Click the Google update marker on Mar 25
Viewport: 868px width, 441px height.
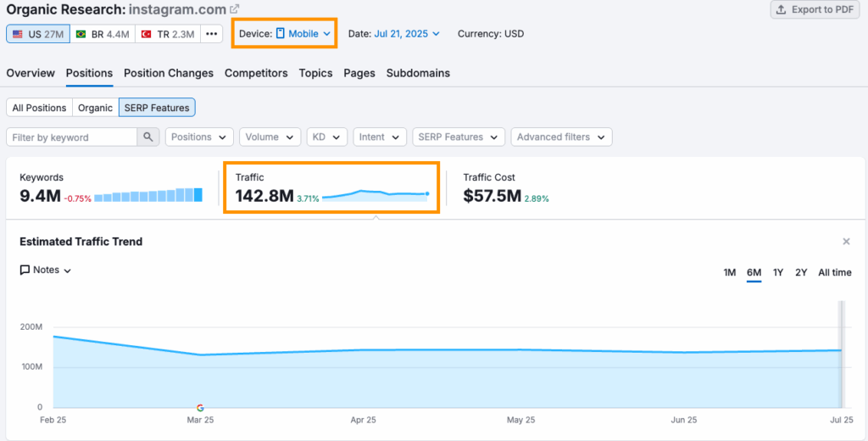point(200,408)
